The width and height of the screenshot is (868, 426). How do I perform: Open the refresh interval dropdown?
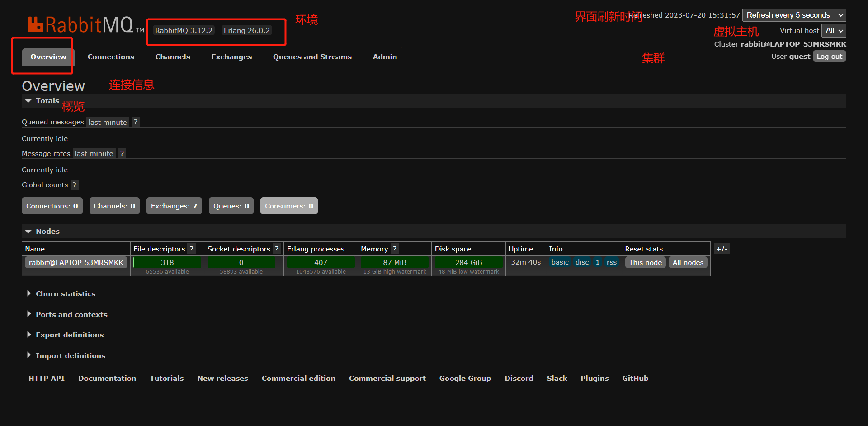point(794,15)
